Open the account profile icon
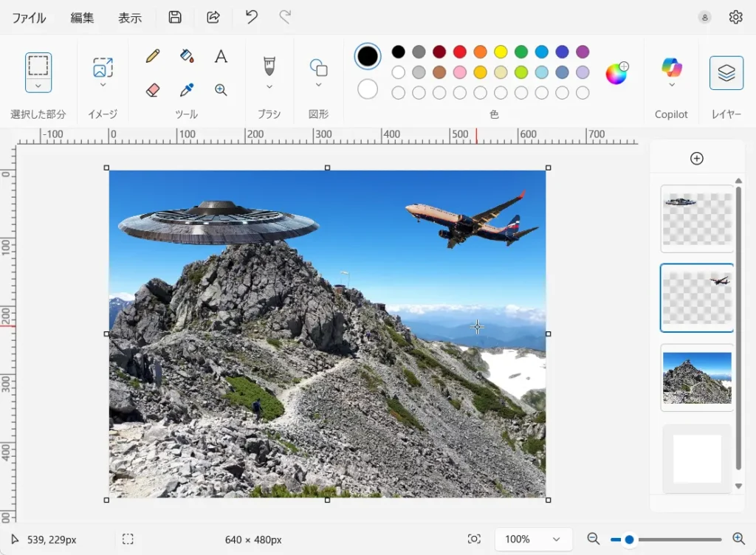Image resolution: width=756 pixels, height=555 pixels. (x=704, y=18)
